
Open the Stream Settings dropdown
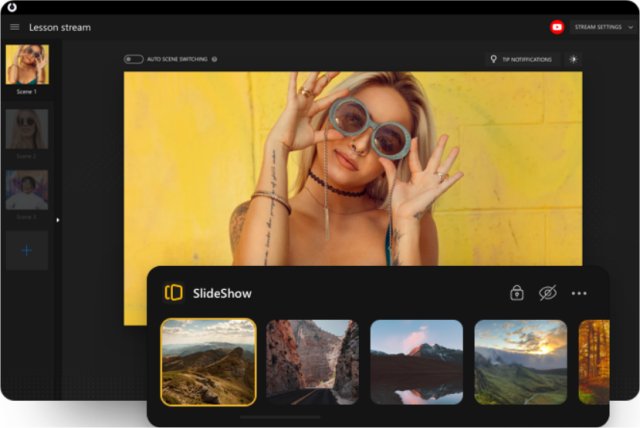(x=604, y=27)
